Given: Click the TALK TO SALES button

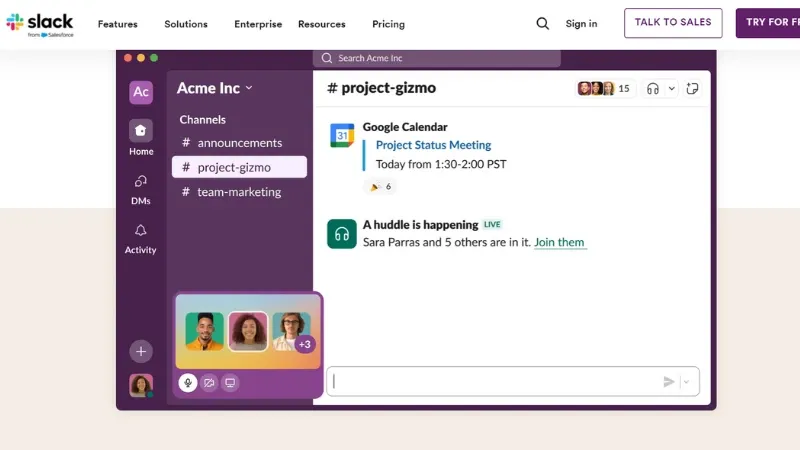Looking at the screenshot, I should [673, 23].
